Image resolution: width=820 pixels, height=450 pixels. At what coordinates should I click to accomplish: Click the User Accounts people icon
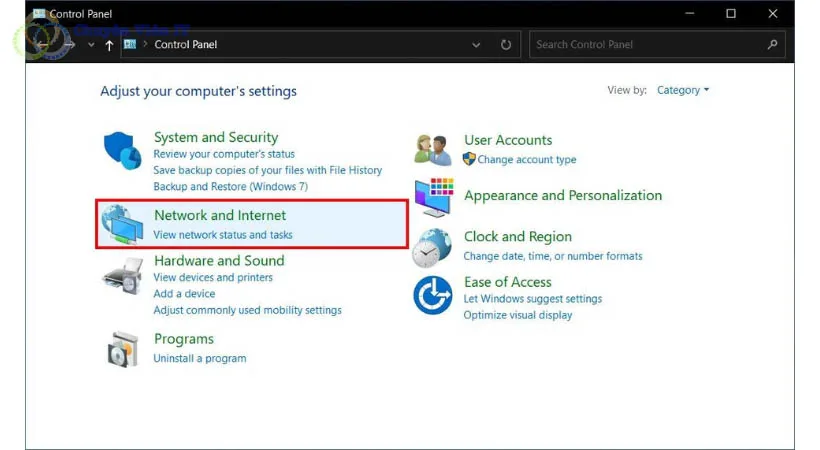tap(433, 149)
